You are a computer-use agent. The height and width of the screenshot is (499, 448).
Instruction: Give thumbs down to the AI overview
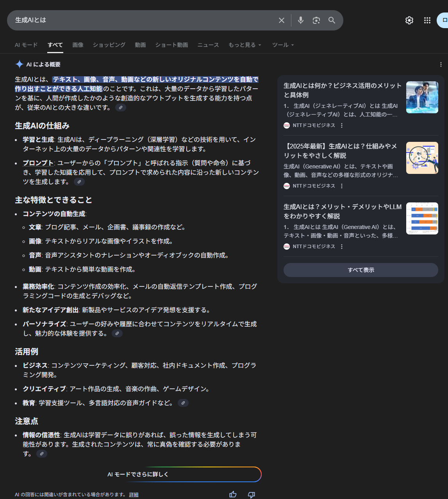coord(251,494)
